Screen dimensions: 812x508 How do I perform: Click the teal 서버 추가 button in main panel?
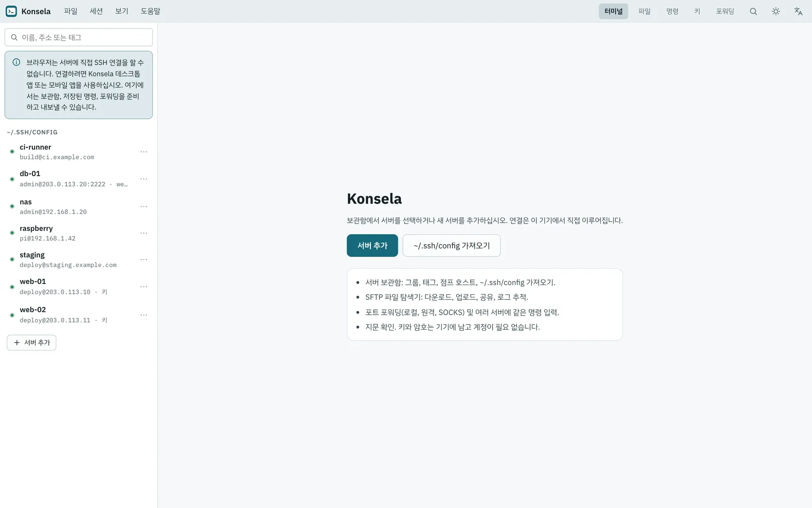tap(372, 246)
